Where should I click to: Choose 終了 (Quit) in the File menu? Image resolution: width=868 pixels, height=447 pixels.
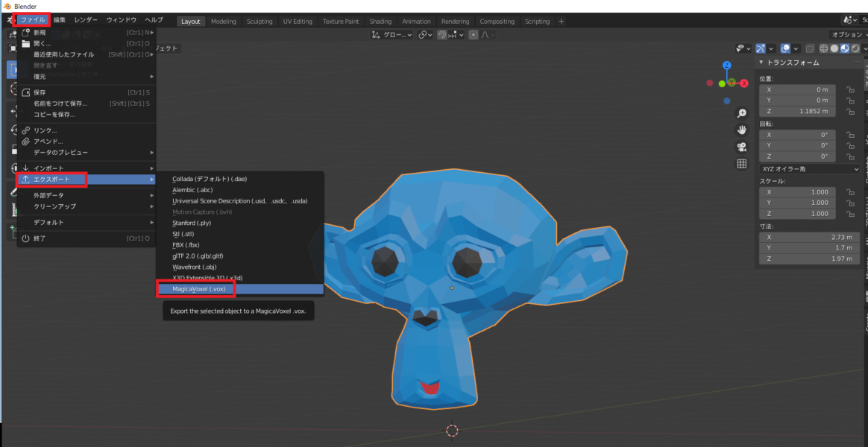[x=87, y=238]
